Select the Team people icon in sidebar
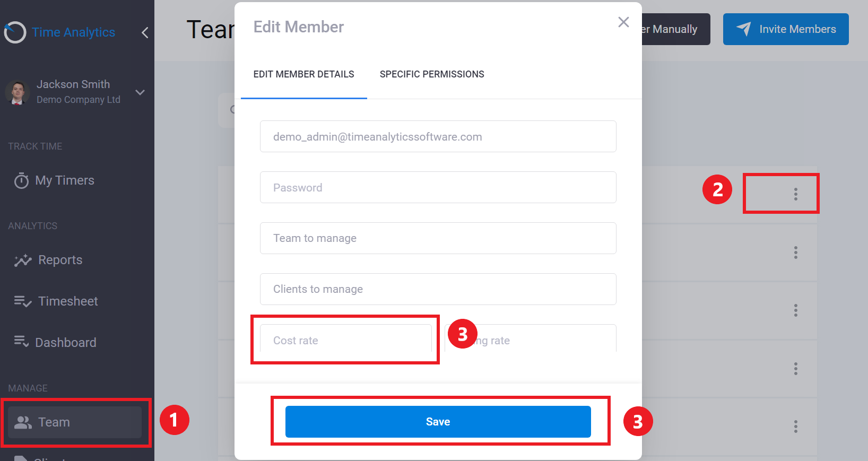The image size is (868, 461). [23, 422]
